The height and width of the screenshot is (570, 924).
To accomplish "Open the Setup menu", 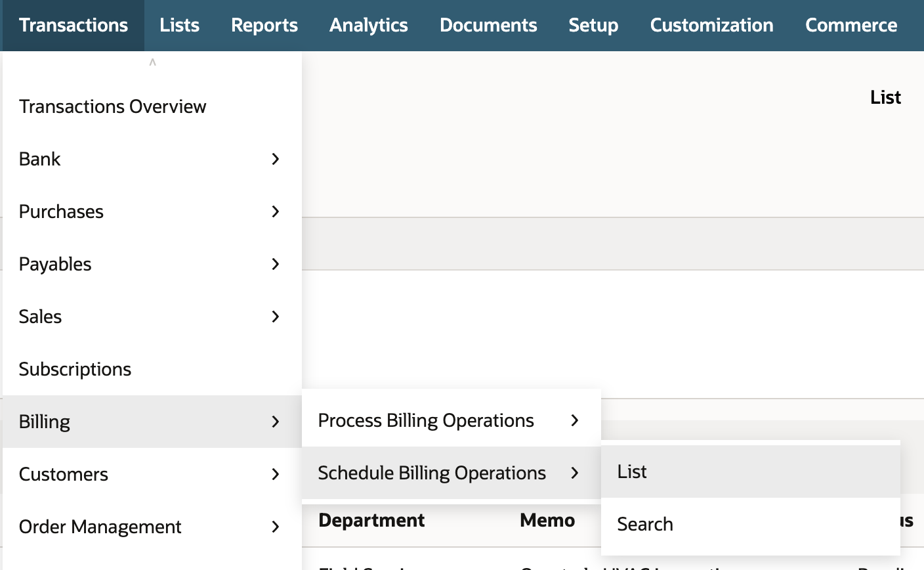I will click(593, 25).
